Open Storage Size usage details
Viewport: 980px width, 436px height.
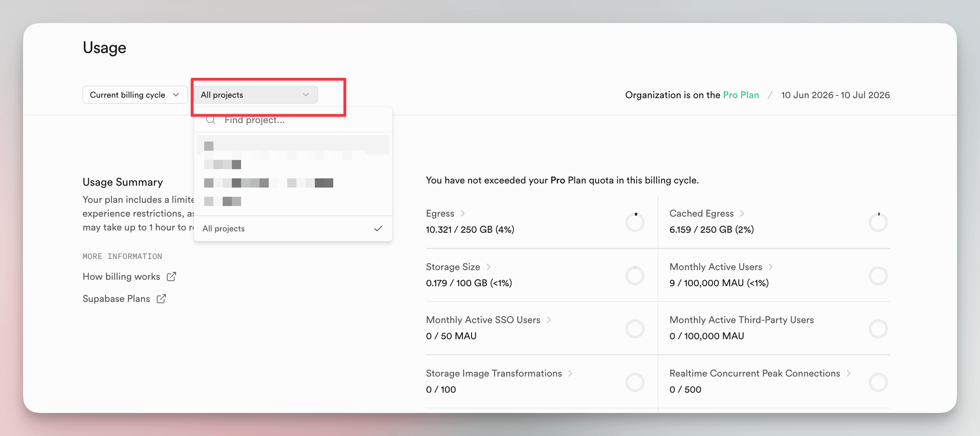(x=453, y=267)
